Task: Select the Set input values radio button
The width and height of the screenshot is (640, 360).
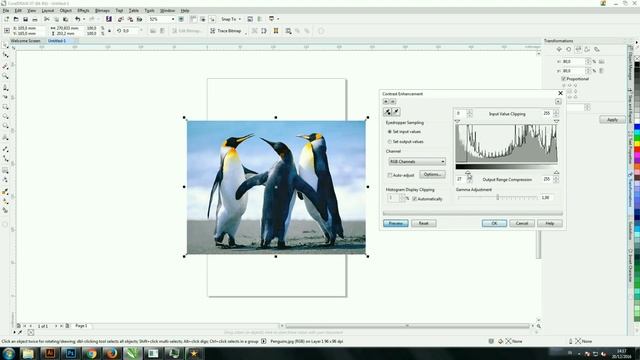Action: point(390,132)
